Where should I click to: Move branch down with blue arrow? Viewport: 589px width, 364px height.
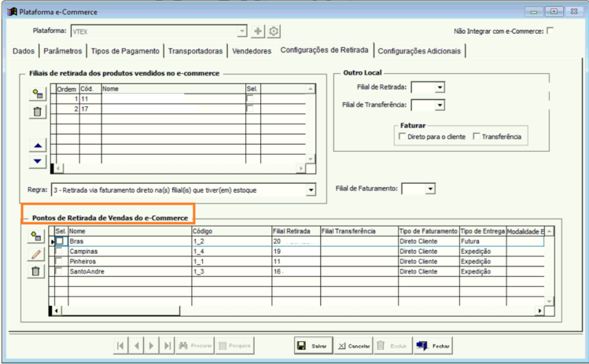38,161
